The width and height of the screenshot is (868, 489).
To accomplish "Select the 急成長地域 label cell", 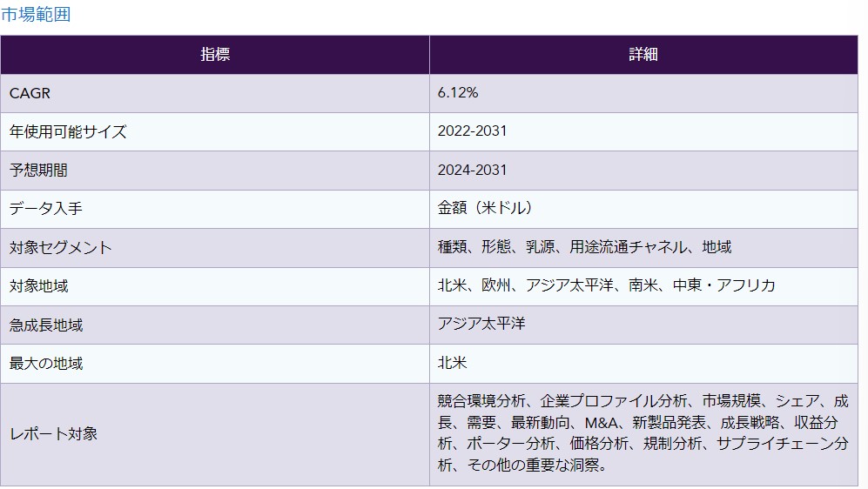I will (x=46, y=325).
